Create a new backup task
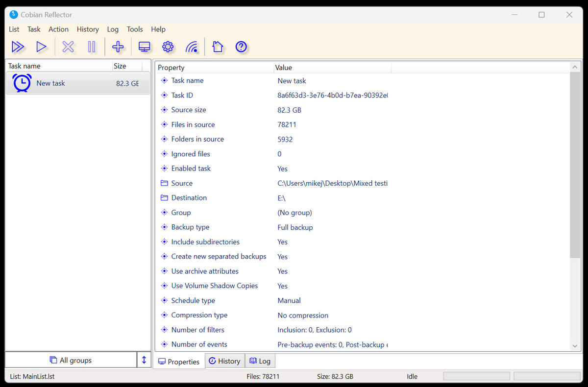Viewport: 588px width, 387px height. (x=118, y=47)
